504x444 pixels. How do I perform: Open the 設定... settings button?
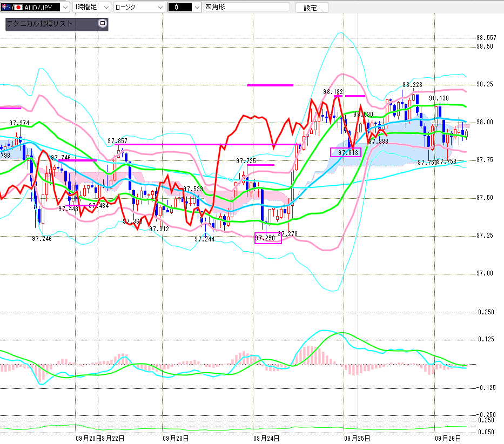coord(312,8)
